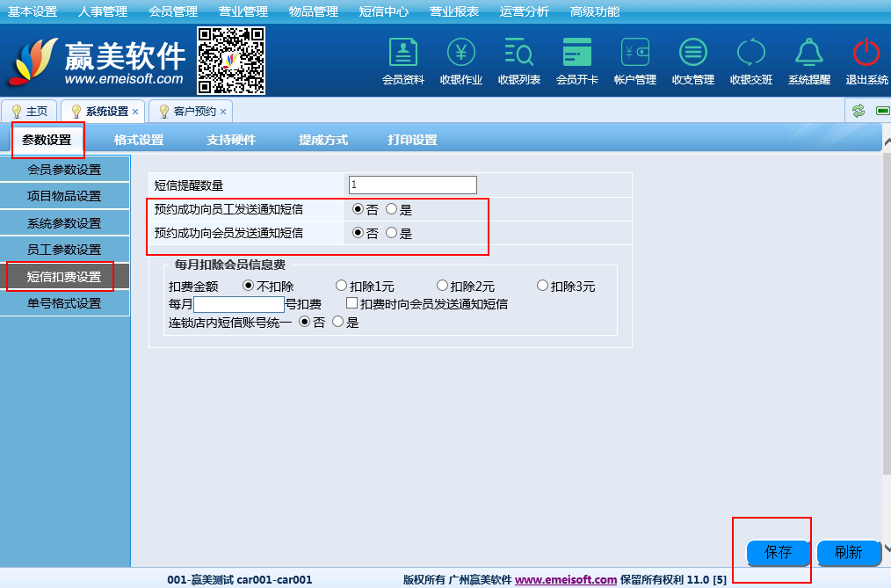Click the 保存 save button
The width and height of the screenshot is (891, 588).
(x=778, y=553)
